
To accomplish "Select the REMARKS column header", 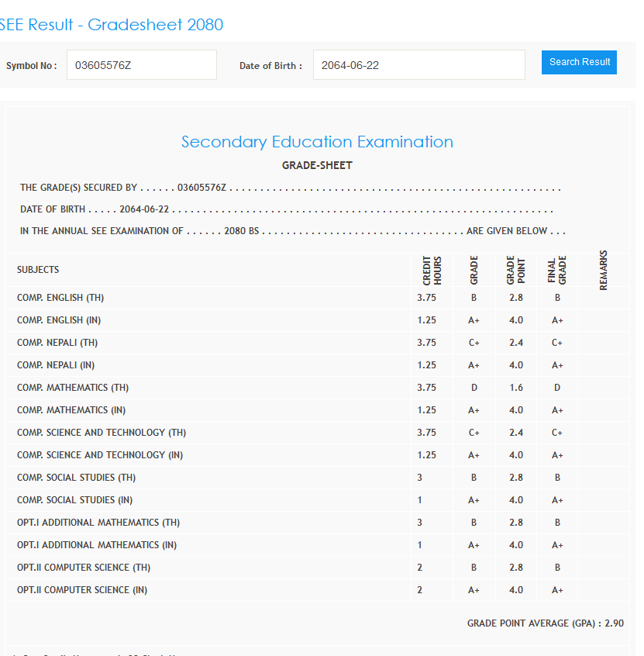I will [x=603, y=271].
